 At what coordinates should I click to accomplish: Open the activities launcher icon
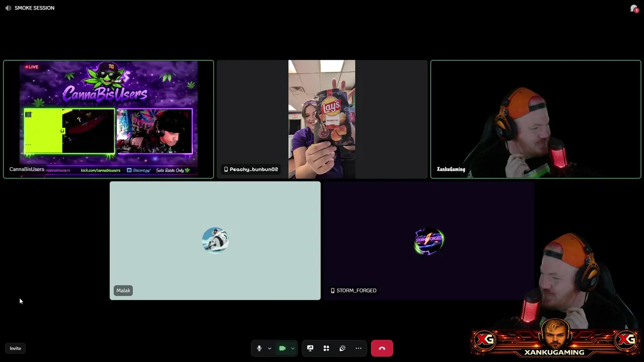[x=326, y=348]
